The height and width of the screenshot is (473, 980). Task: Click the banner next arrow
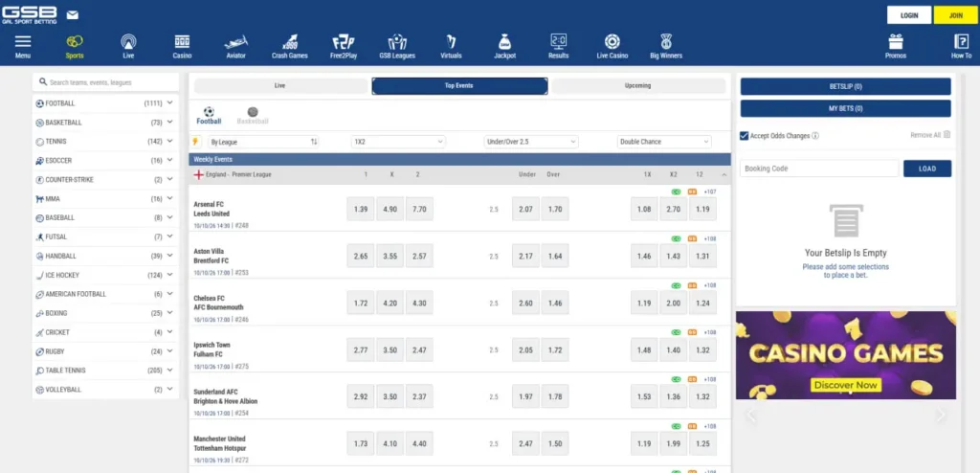pyautogui.click(x=941, y=416)
